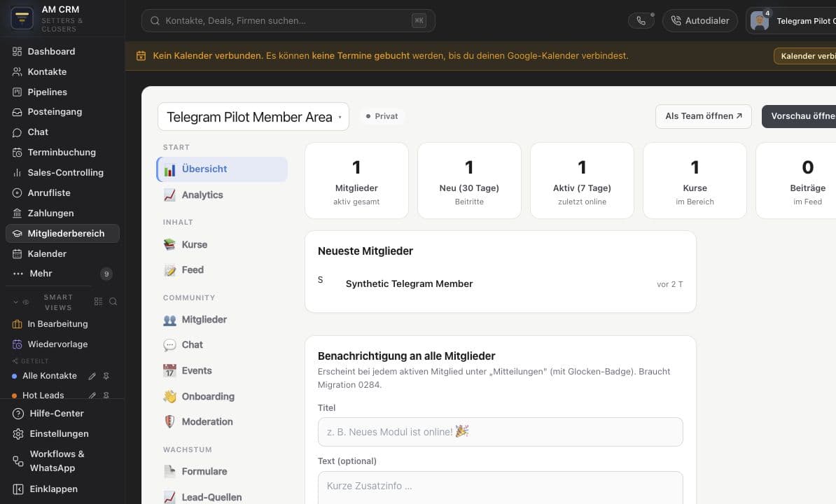Viewport: 836px width, 504px height.
Task: Open the In Bearbeitung smart view
Action: [x=62, y=324]
